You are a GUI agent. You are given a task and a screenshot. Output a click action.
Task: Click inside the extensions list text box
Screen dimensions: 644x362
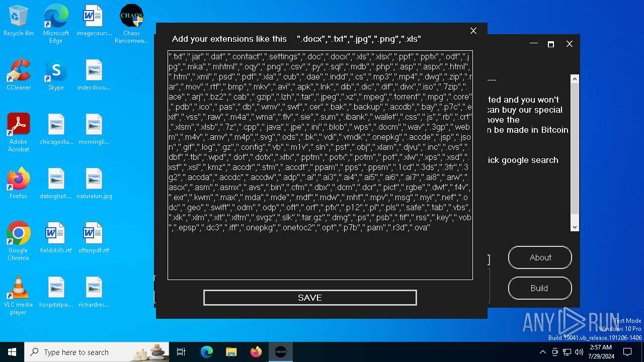[320, 165]
